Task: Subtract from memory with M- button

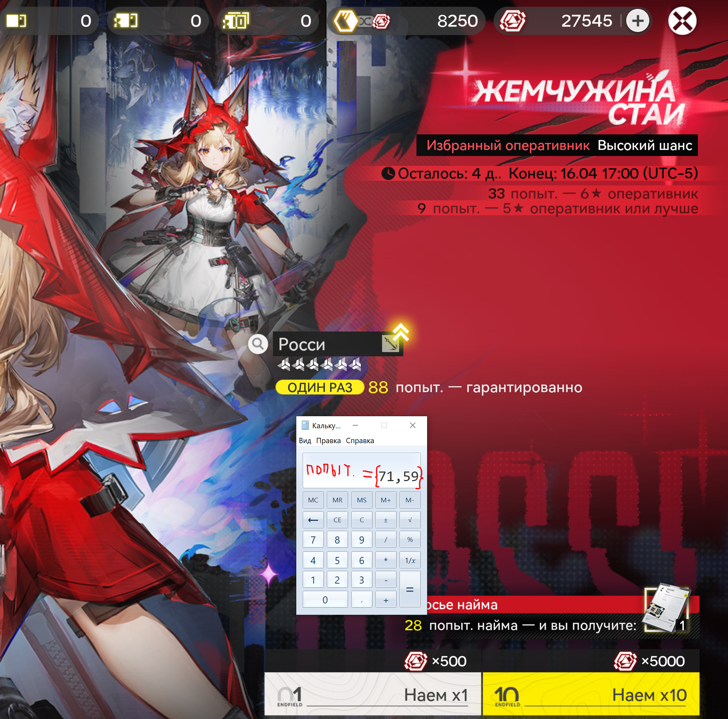Action: 410,500
